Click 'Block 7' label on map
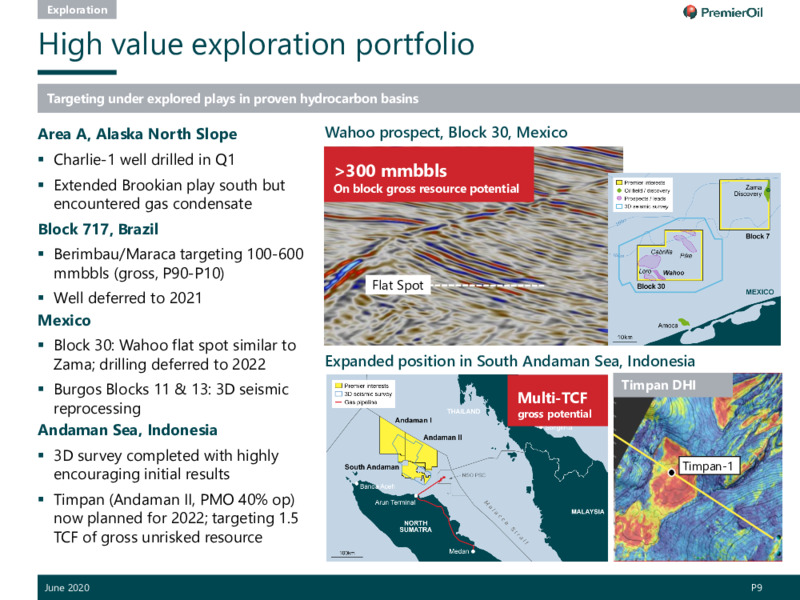 pos(757,236)
